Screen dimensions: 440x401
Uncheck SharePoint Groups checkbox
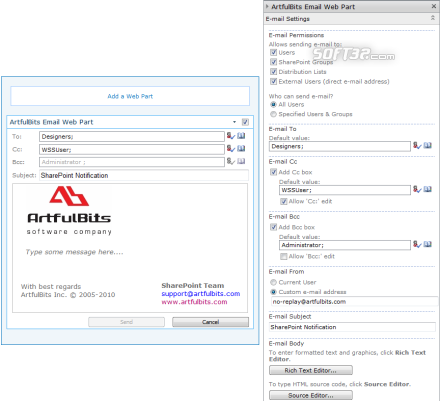274,62
